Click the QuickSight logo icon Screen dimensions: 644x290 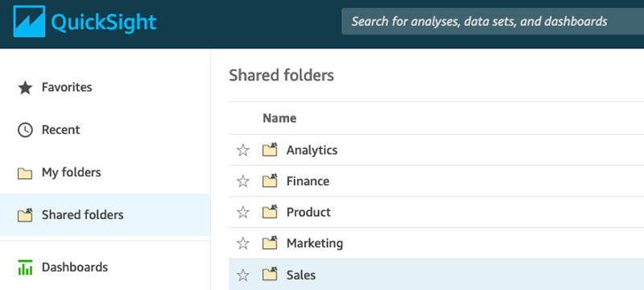(x=29, y=22)
